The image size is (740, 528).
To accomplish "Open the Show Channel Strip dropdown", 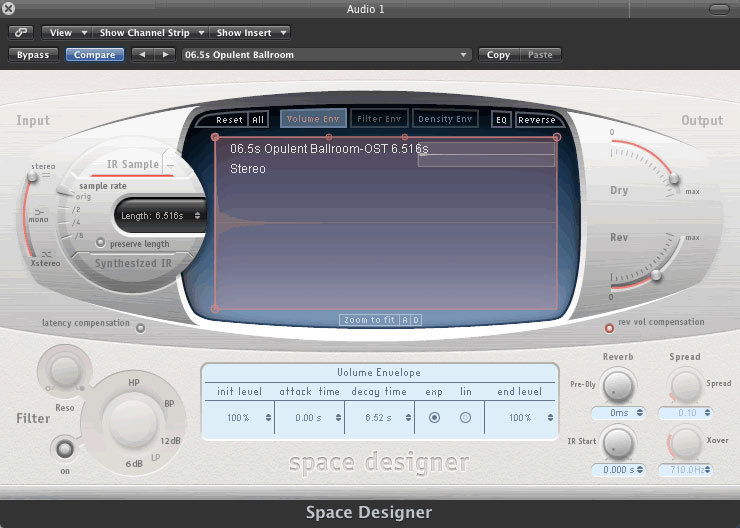I will [150, 33].
